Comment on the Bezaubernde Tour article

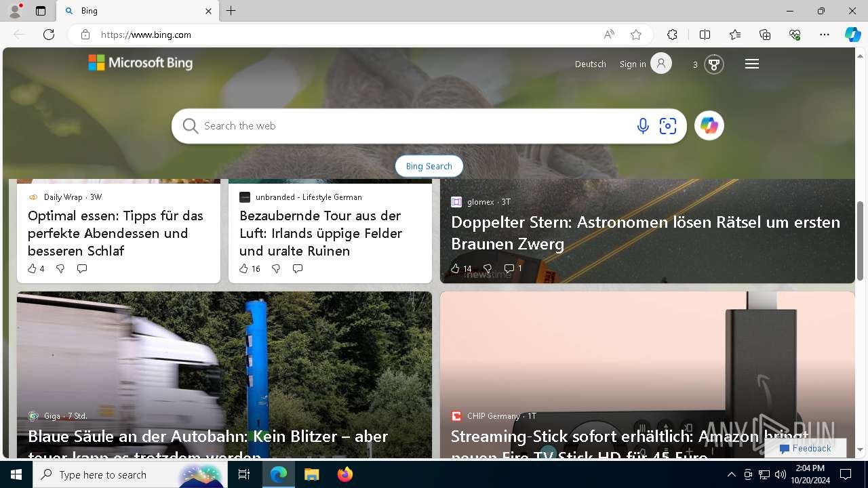point(297,269)
